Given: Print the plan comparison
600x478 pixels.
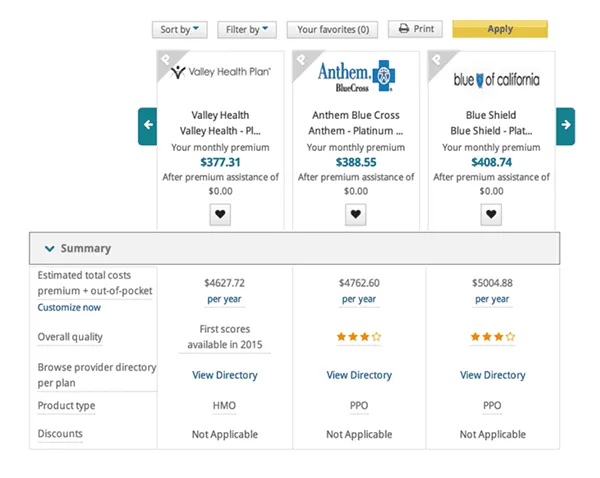Looking at the screenshot, I should click(x=415, y=29).
